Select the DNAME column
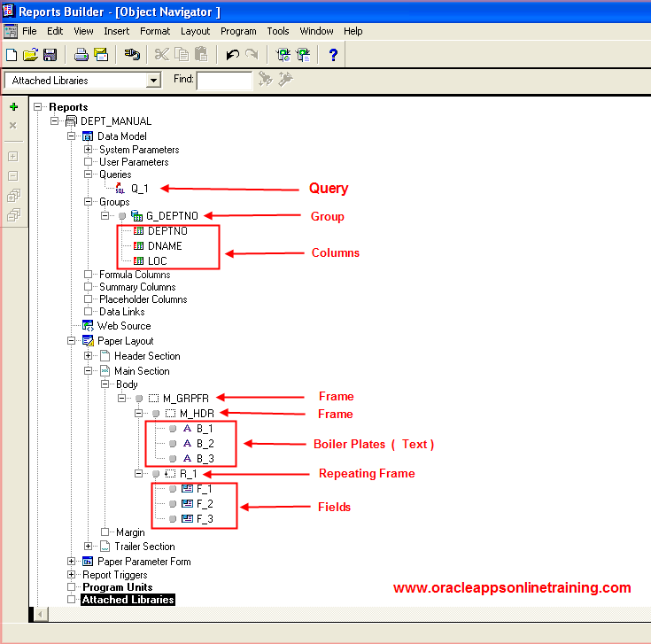Screen dimensions: 651x644 tap(165, 245)
